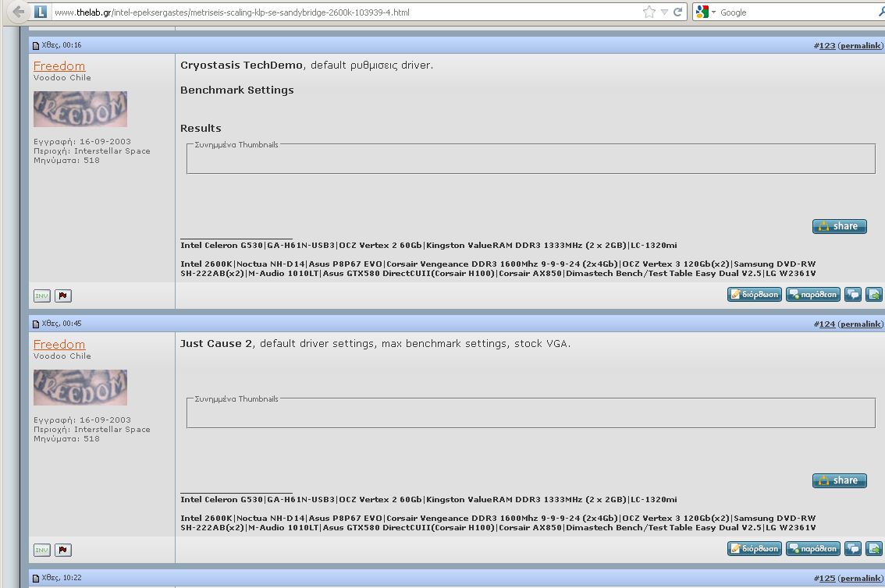Image resolution: width=885 pixels, height=588 pixels.
Task: Click post status icon beside Χθες, 00:16
Action: pos(36,46)
